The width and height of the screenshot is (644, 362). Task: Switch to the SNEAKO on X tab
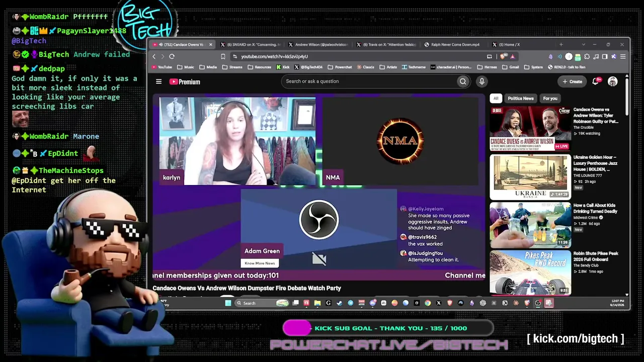[x=250, y=45]
